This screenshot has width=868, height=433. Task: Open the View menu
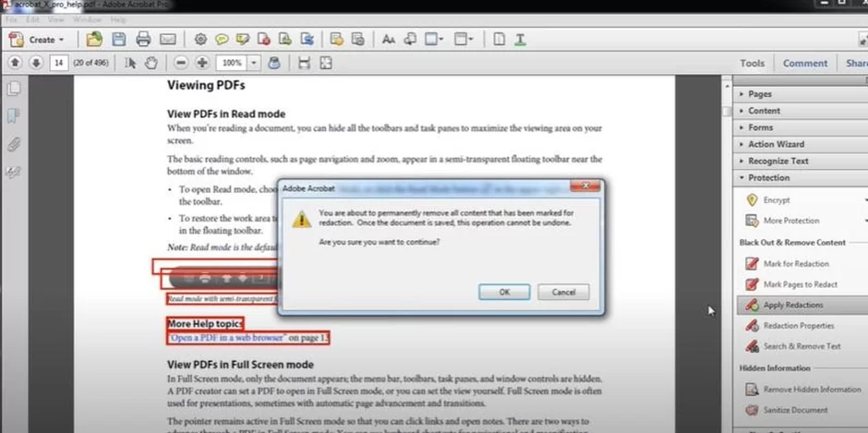point(56,19)
